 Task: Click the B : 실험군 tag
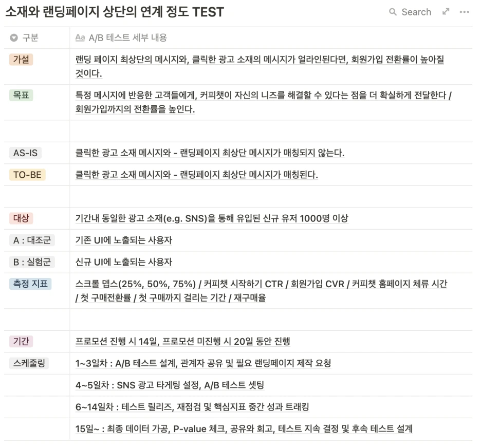tap(32, 262)
